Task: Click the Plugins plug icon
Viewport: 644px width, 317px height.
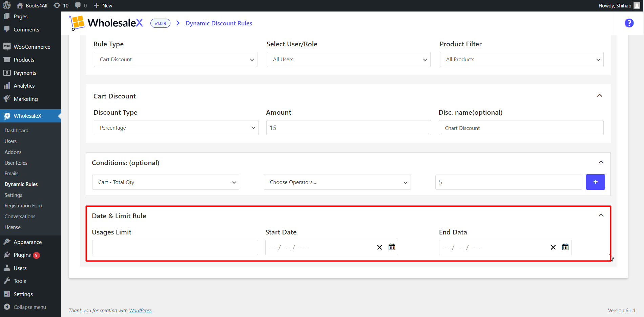Action: (7, 255)
